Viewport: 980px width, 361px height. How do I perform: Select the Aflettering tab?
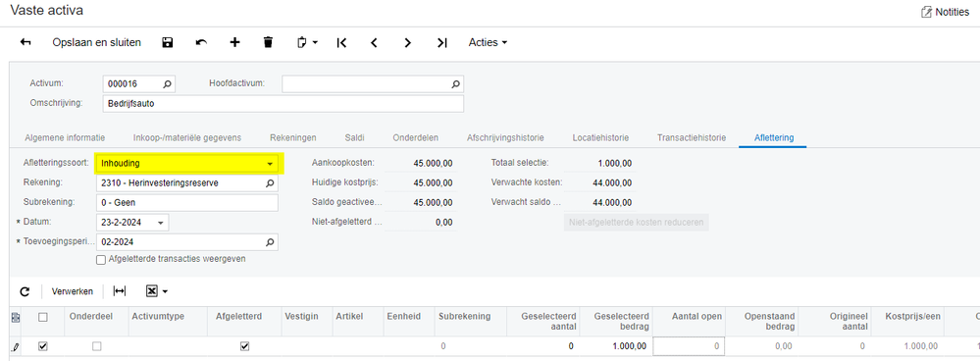point(774,137)
